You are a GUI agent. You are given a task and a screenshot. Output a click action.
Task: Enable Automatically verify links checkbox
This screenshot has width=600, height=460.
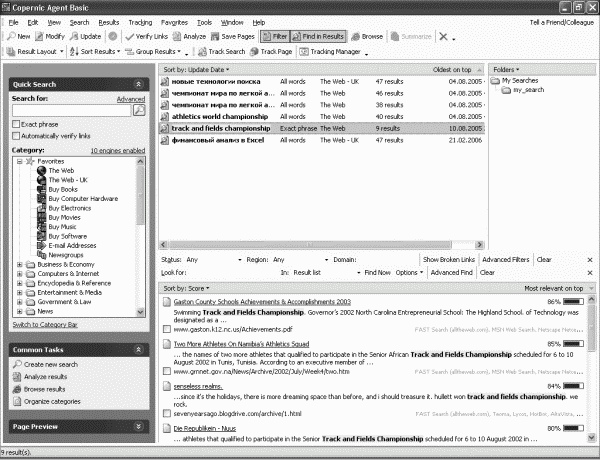point(16,136)
